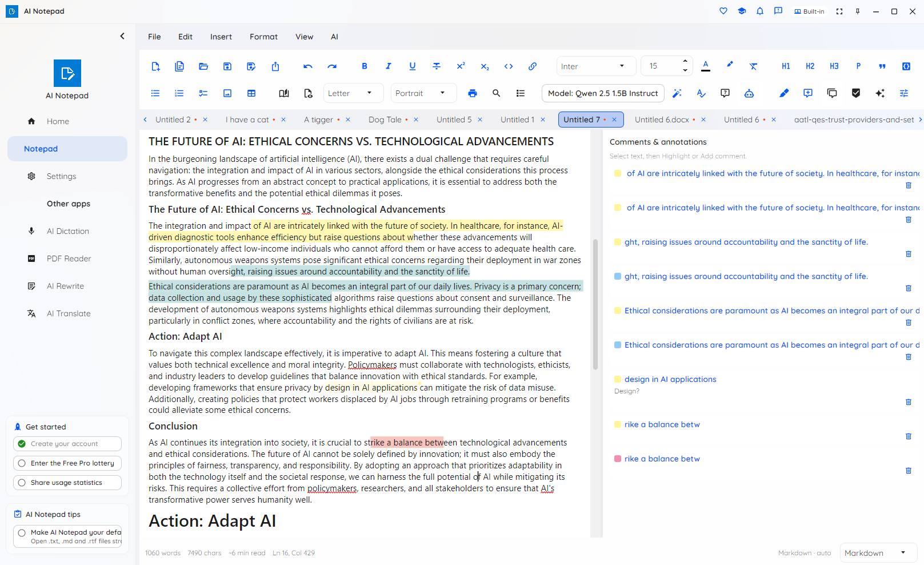Set paragraph style with the P icon
This screenshot has height=565, width=924.
click(858, 66)
